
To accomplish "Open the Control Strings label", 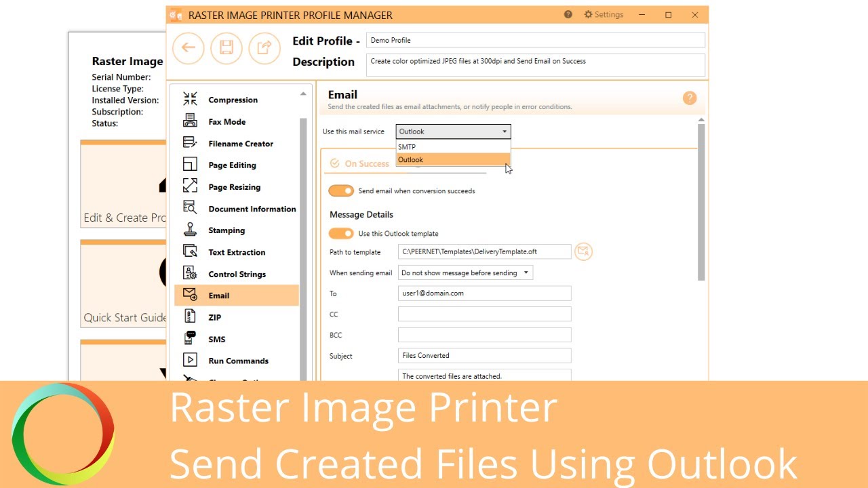I will [x=237, y=274].
